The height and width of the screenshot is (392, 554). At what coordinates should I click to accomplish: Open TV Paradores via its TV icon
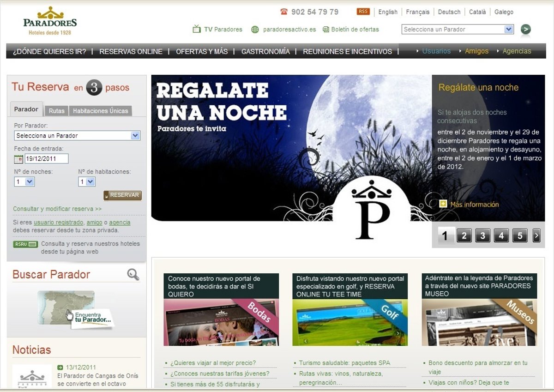point(197,29)
